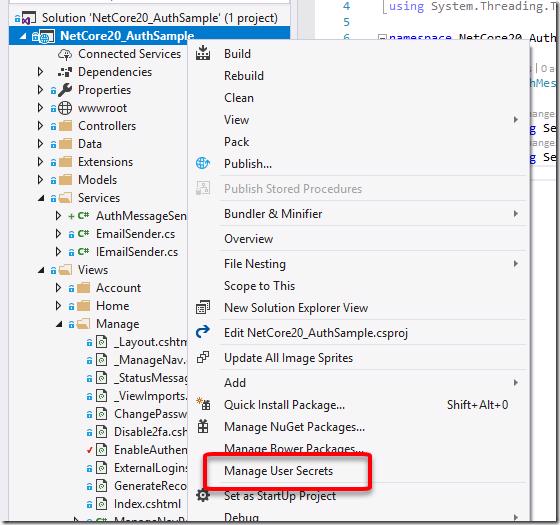Expand the Properties node
This screenshot has height=525, width=560.
coord(40,90)
